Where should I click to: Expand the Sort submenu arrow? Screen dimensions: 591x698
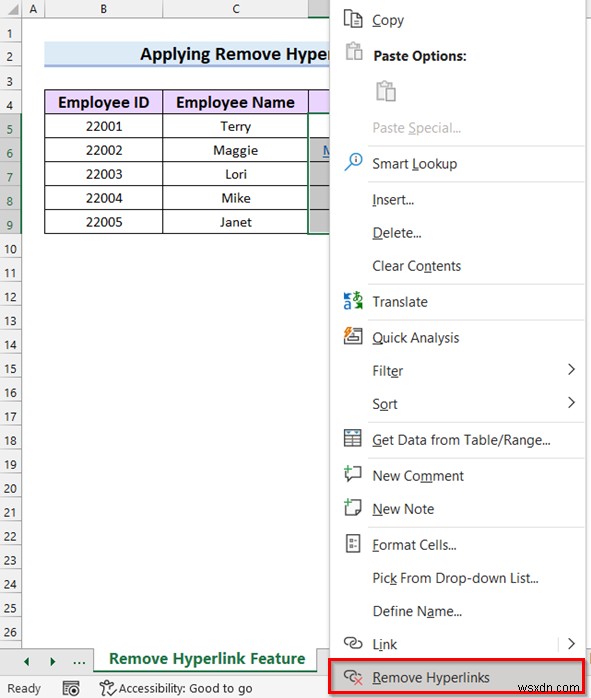[x=571, y=402]
